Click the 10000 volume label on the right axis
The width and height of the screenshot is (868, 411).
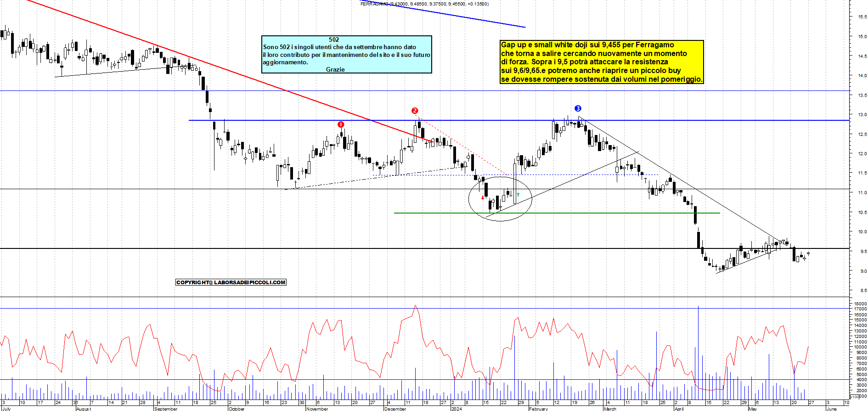860,347
